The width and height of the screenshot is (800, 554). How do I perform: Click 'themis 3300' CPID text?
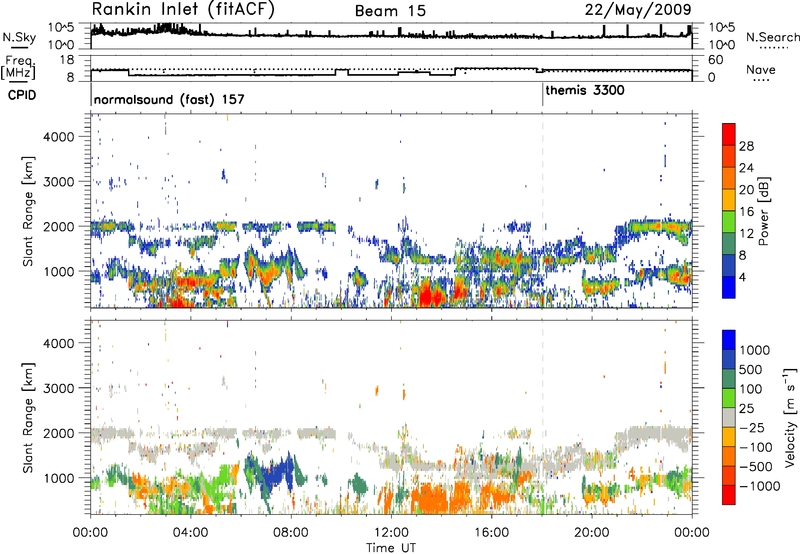click(x=585, y=90)
